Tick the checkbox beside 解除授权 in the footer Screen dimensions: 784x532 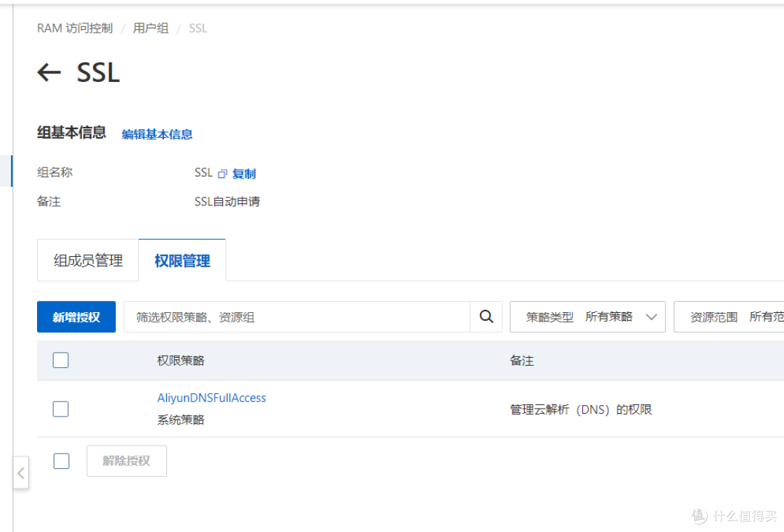[62, 461]
